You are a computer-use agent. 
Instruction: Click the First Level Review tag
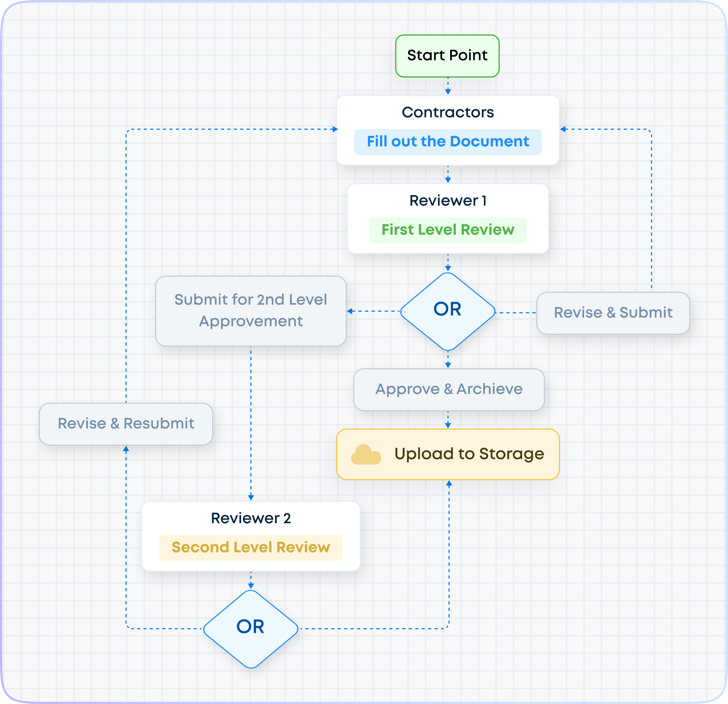448,230
